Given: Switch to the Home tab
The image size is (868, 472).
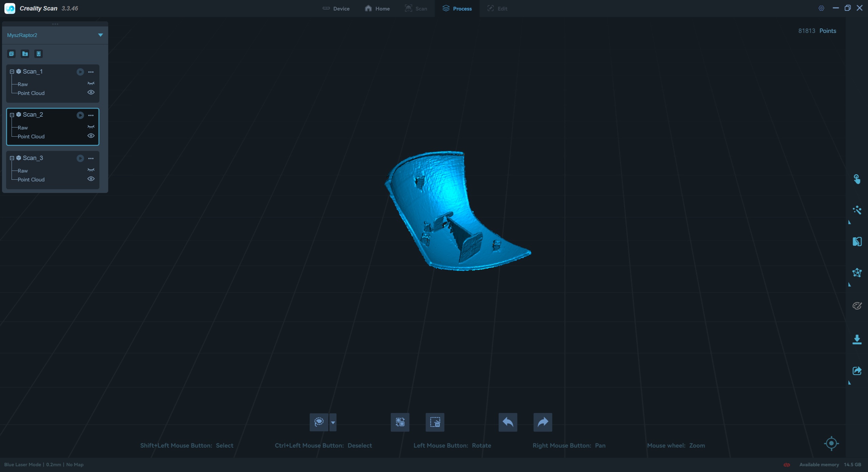Looking at the screenshot, I should (x=377, y=8).
